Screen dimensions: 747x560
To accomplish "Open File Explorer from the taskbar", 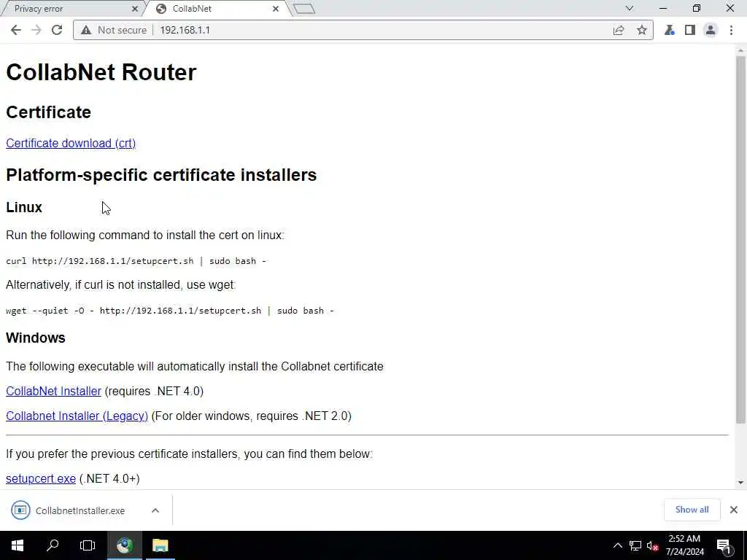I will pos(160,545).
